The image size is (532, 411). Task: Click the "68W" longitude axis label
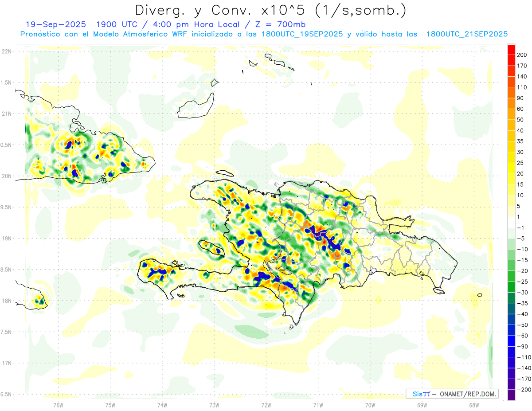click(473, 405)
